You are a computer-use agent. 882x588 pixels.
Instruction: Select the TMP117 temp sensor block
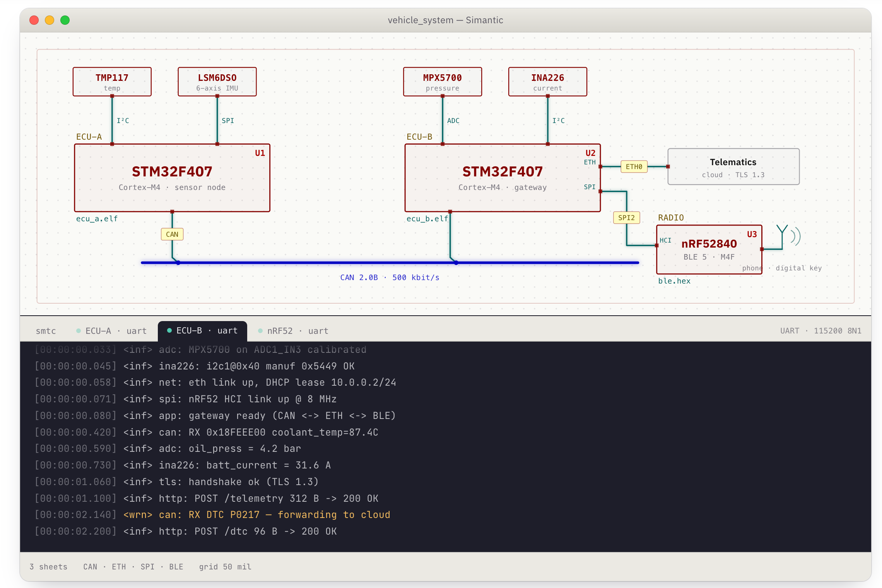(112, 82)
